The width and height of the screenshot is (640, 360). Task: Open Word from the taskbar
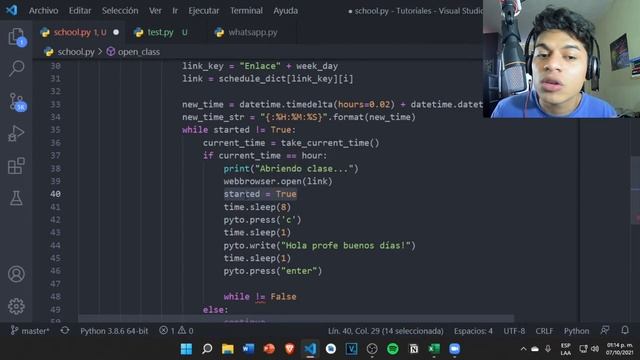point(248,349)
